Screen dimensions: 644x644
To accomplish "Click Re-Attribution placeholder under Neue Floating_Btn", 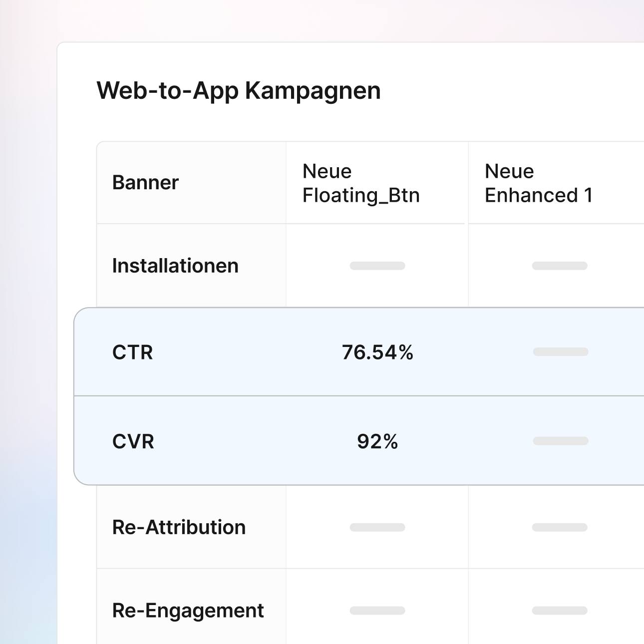I will [377, 527].
